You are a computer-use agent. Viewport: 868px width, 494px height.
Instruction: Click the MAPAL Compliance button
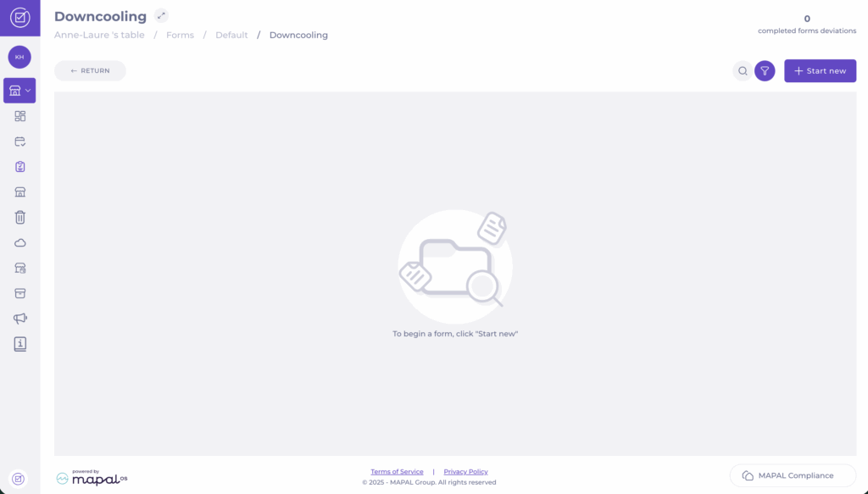(793, 475)
